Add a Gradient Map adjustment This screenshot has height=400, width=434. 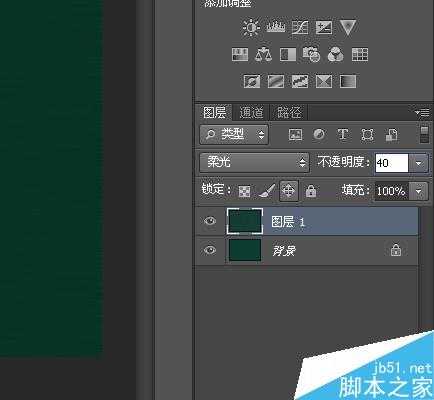point(348,81)
